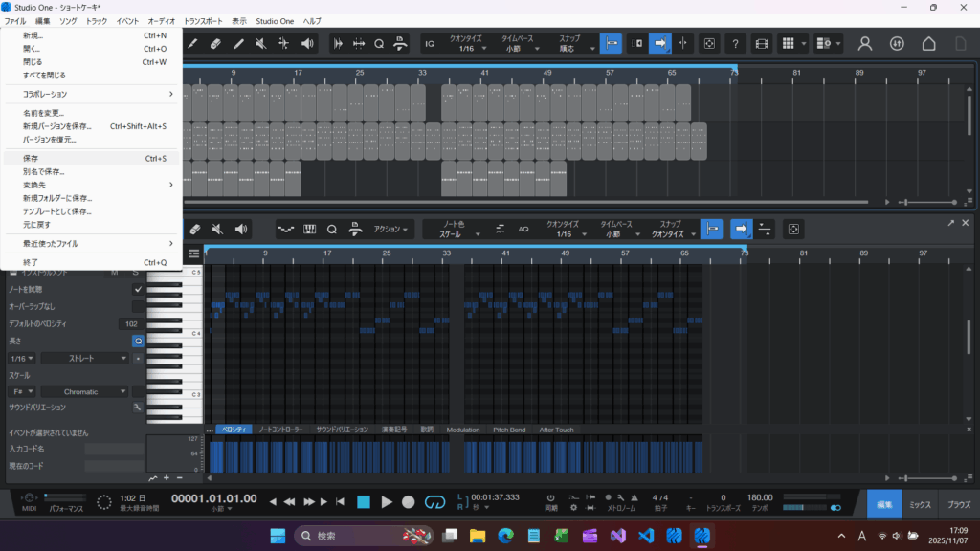Open the piano keyboard icon in editor toolbar
This screenshot has height=551, width=980.
tap(310, 230)
